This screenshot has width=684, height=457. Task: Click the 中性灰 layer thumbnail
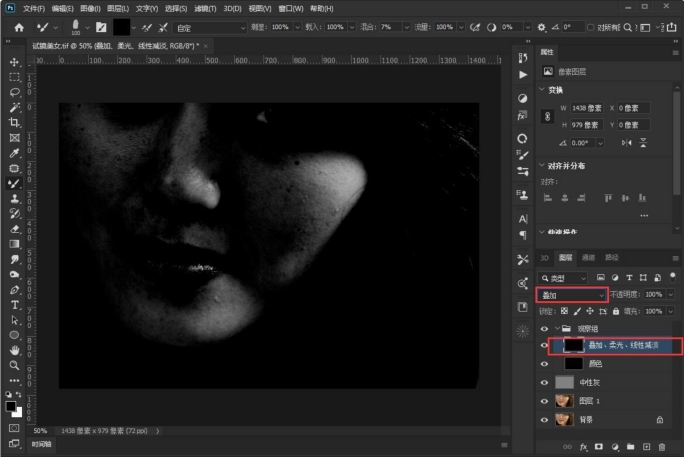tap(564, 382)
